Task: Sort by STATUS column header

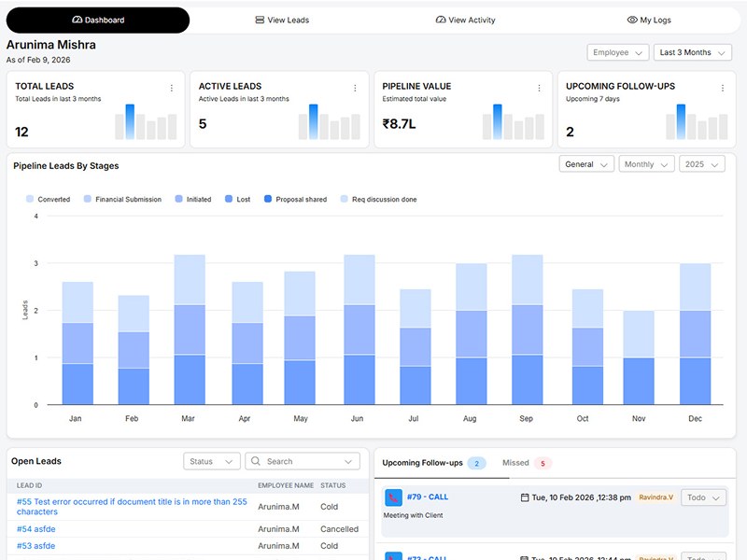Action: 333,485
